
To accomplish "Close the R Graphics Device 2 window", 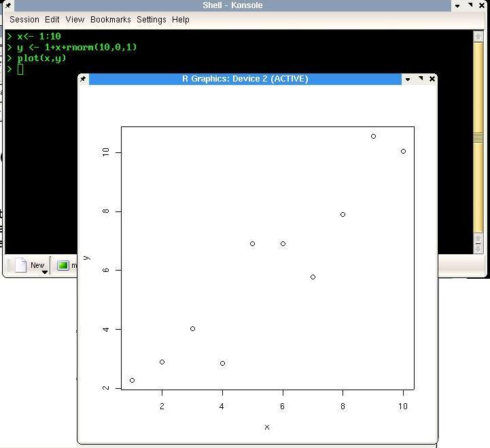I will 432,79.
